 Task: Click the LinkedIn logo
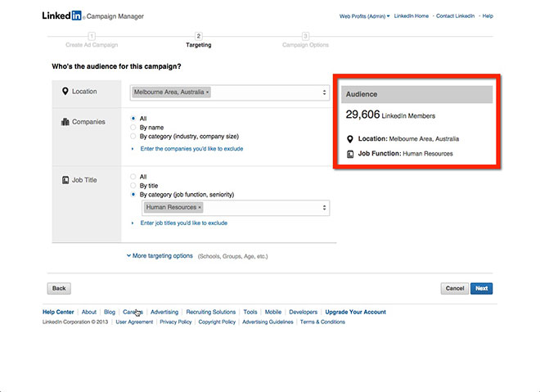point(62,16)
